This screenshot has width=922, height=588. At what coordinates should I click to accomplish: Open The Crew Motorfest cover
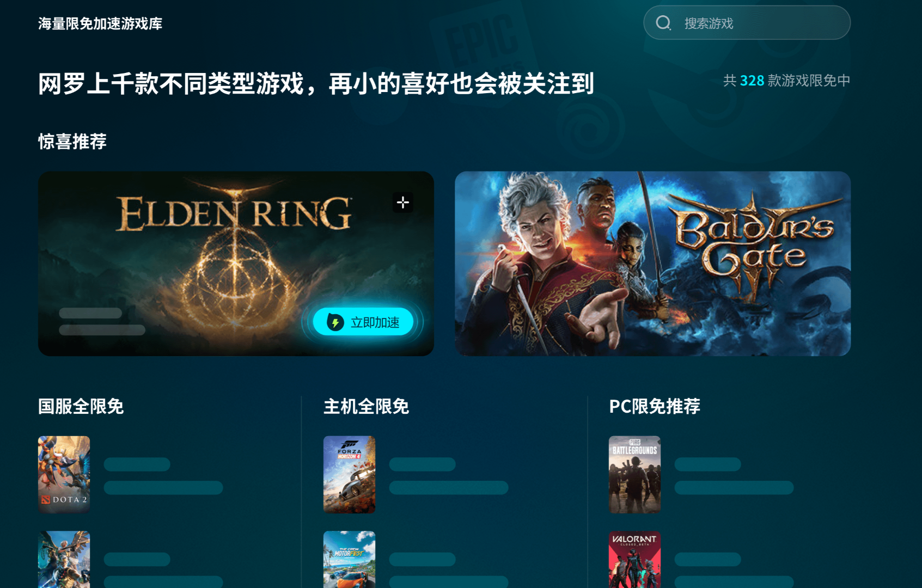click(x=350, y=560)
